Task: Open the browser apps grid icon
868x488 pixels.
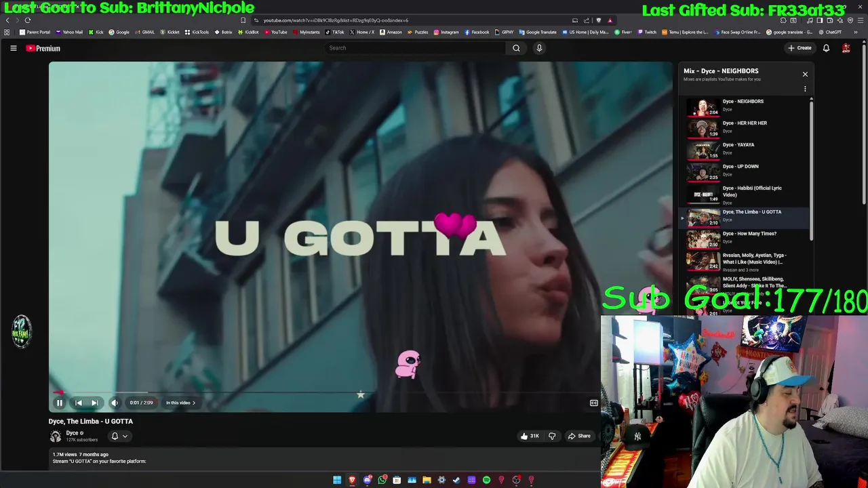Action: click(x=7, y=32)
